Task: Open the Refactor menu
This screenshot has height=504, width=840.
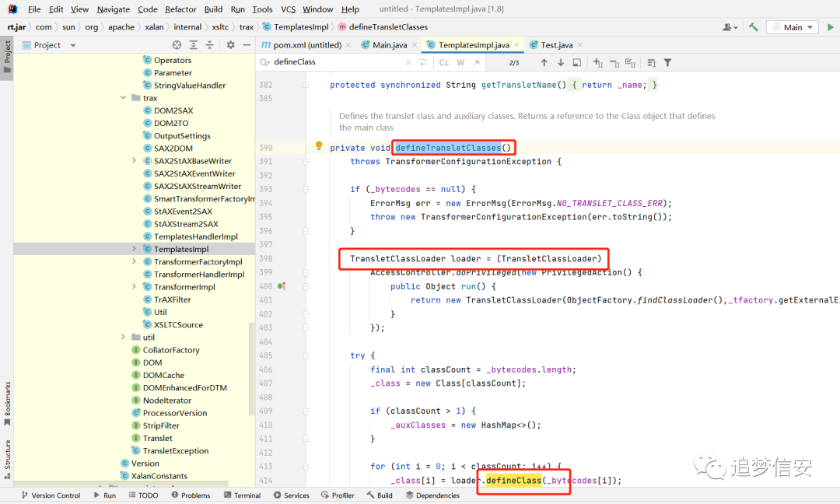Action: [x=180, y=9]
